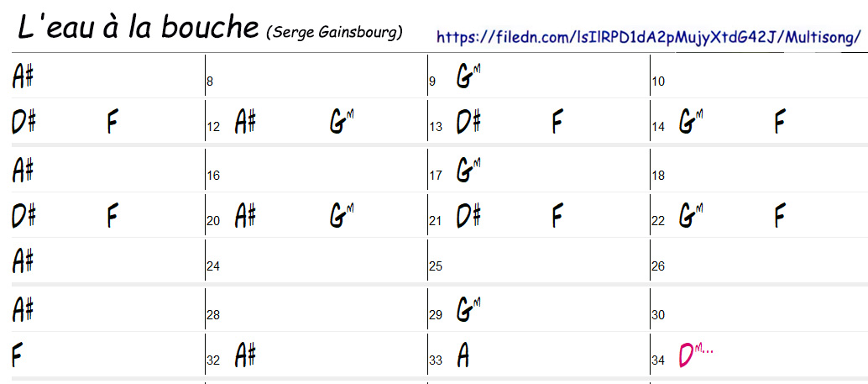Click the A# chord in measure 12
The height and width of the screenshot is (384, 868).
click(x=245, y=124)
